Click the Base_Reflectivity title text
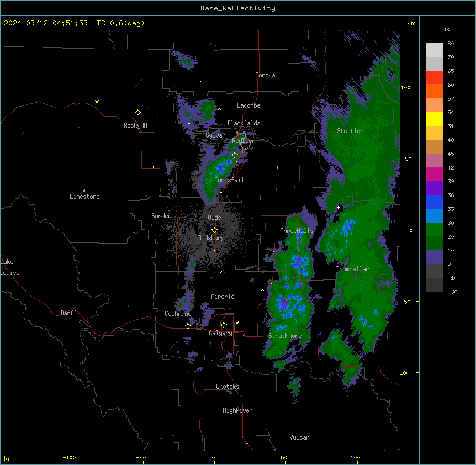The image size is (476, 465). (238, 8)
